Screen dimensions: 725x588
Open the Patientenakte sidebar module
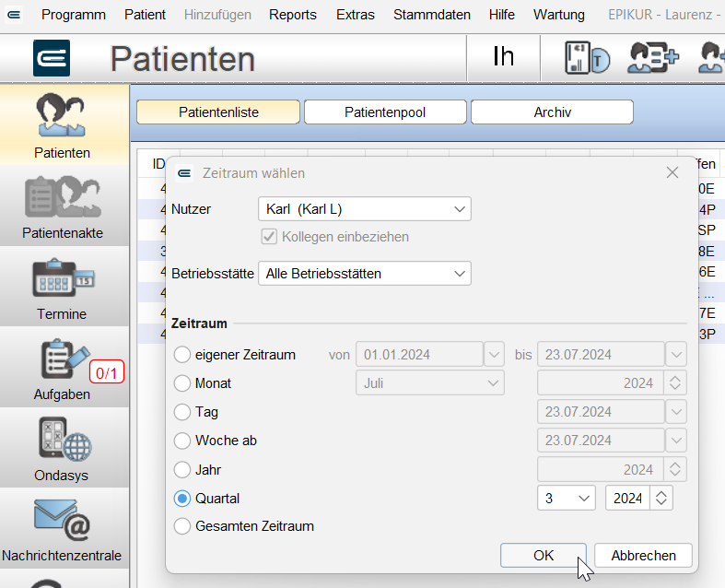coord(63,206)
